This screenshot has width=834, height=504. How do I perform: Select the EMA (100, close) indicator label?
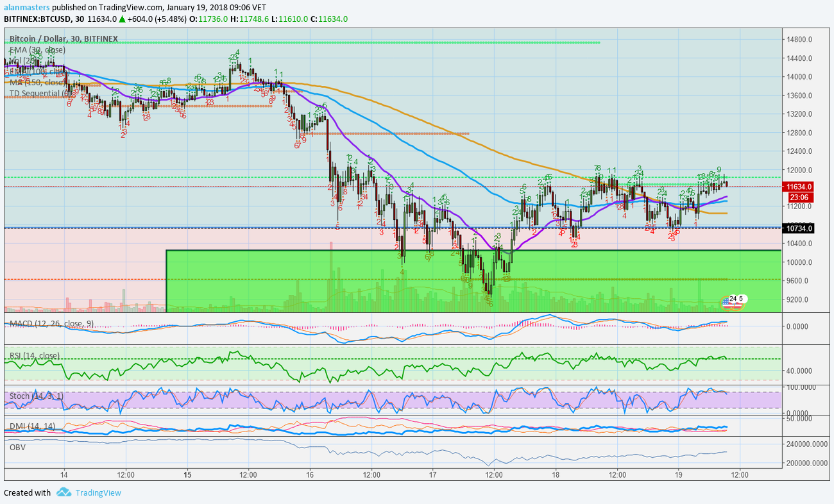coord(39,71)
